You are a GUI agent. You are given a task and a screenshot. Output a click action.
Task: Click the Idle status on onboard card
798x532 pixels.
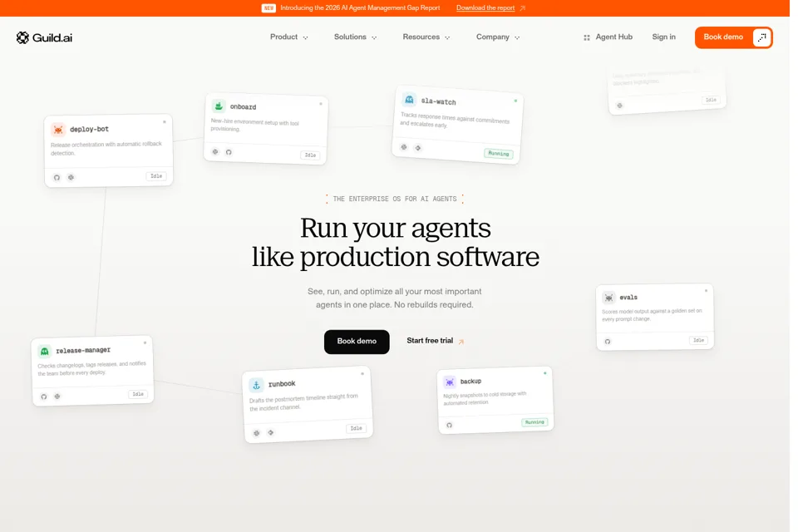[x=310, y=155]
